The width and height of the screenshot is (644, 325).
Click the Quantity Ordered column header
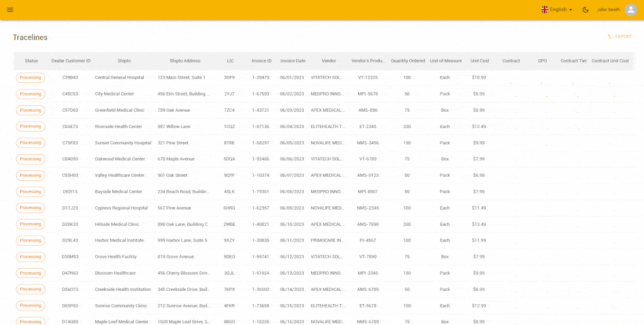[x=407, y=61]
